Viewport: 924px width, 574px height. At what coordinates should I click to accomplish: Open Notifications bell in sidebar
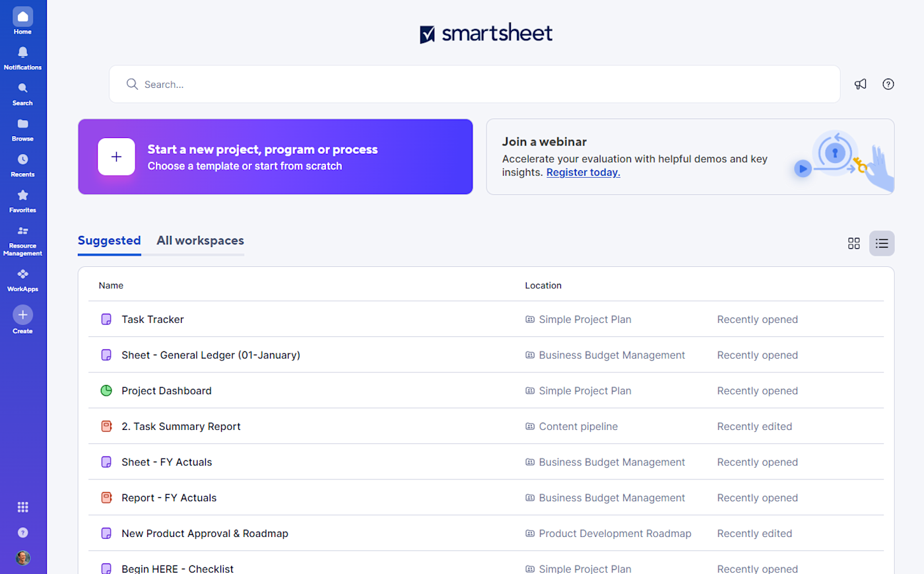22,57
